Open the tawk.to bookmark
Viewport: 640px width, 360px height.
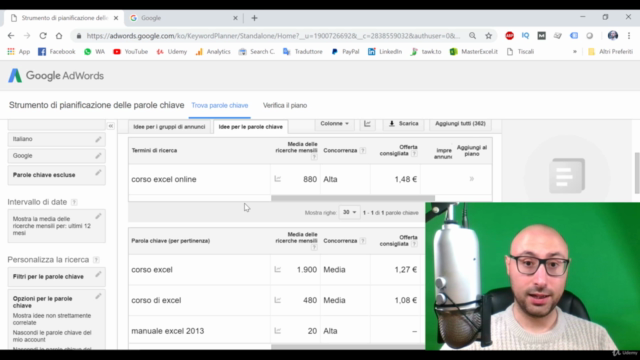point(426,52)
